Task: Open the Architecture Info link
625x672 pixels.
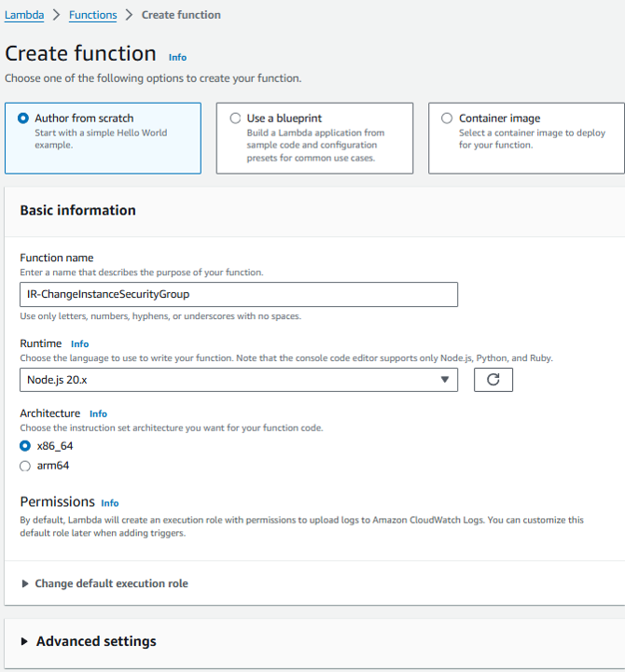Action: click(x=98, y=414)
